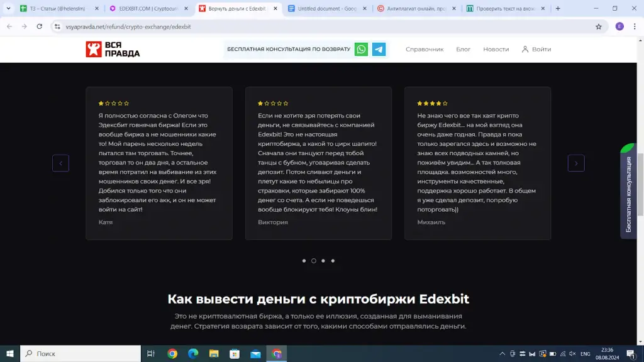Click Войти login link
The image size is (644, 362).
pyautogui.click(x=536, y=49)
